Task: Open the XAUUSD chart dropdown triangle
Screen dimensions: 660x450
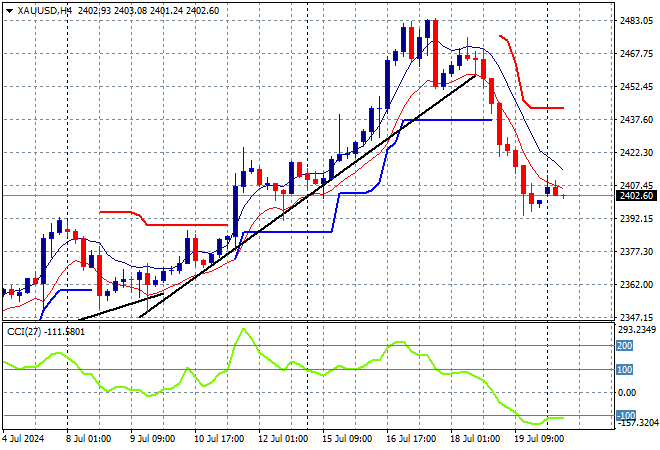Action: 9,11
